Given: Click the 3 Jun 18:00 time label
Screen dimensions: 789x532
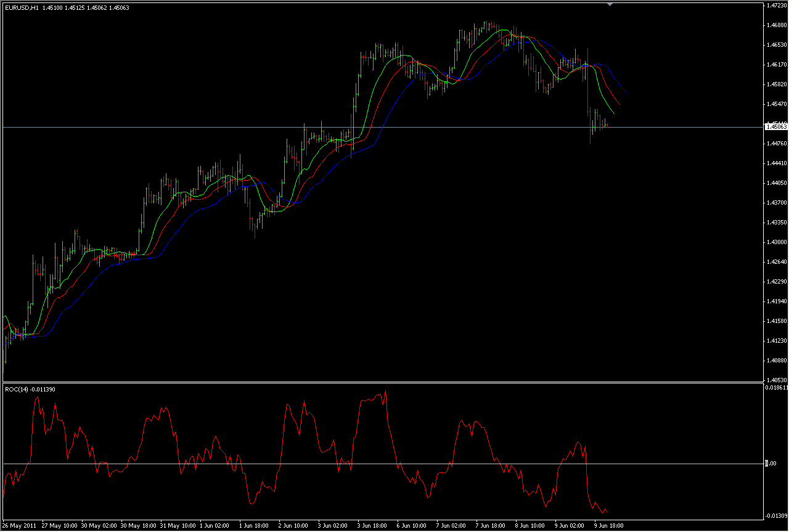Looking at the screenshot, I should (x=372, y=526).
